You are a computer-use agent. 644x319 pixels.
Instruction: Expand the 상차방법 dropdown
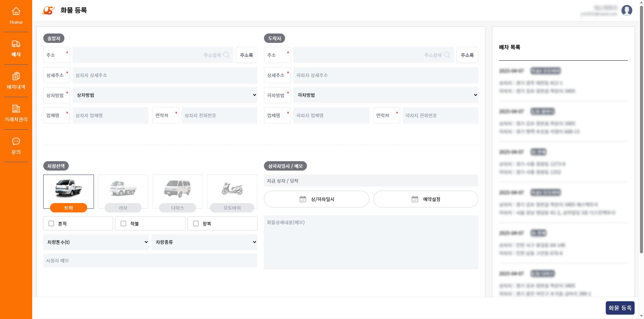(x=165, y=95)
